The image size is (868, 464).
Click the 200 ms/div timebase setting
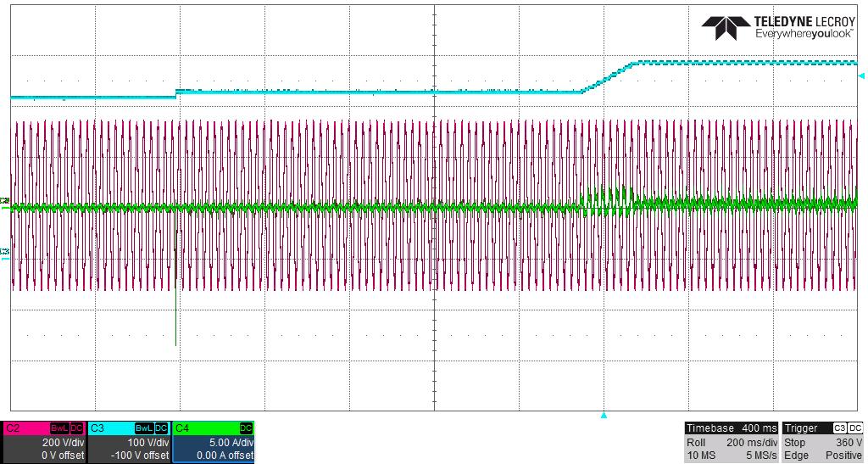(x=751, y=443)
